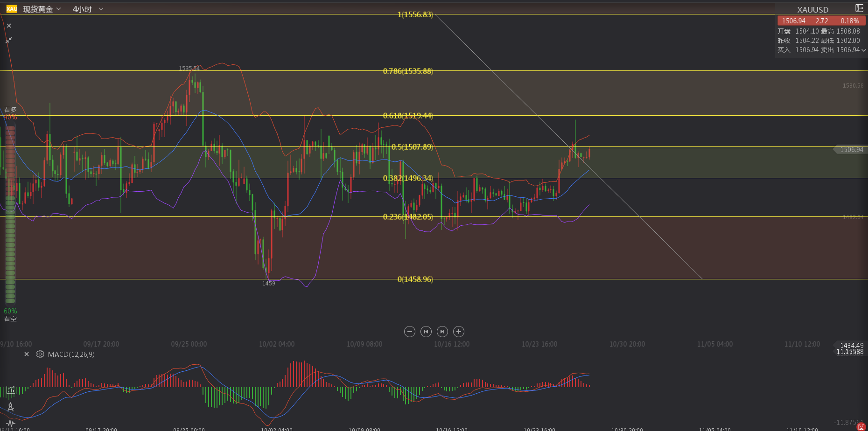Click the yellow XAU symbol badge

coord(12,9)
